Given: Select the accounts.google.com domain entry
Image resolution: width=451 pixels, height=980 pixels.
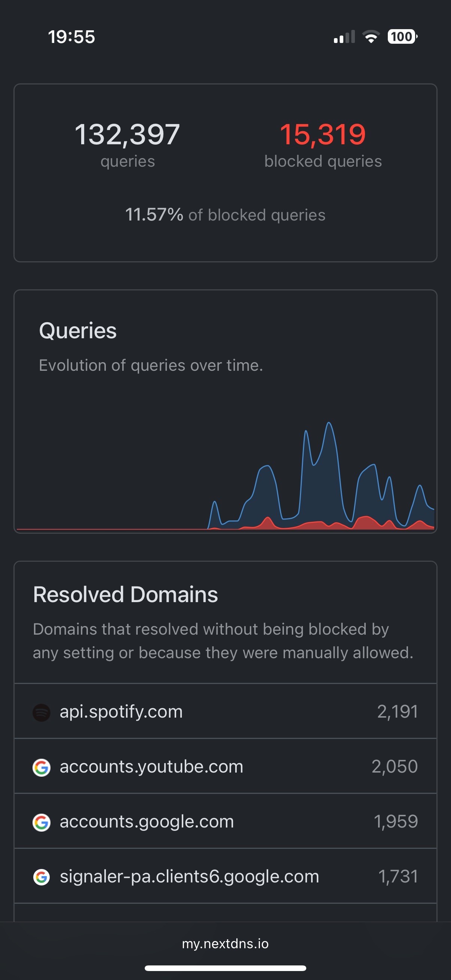Looking at the screenshot, I should click(x=225, y=821).
